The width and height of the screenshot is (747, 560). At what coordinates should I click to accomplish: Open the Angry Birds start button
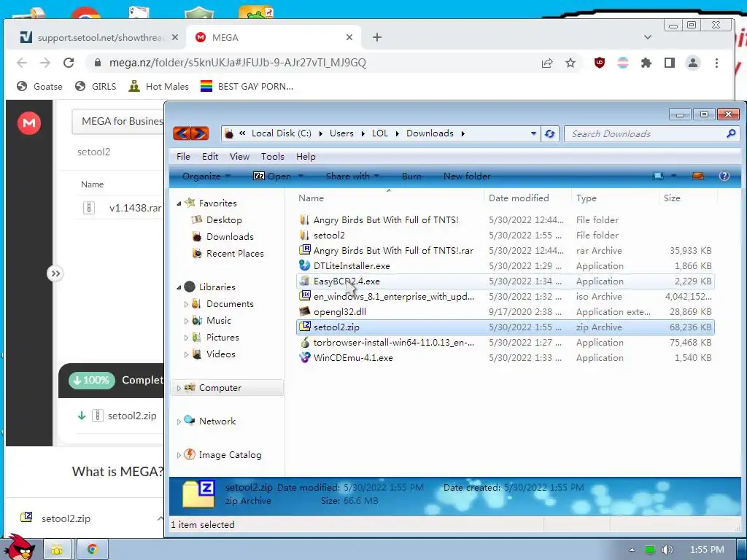tap(19, 547)
